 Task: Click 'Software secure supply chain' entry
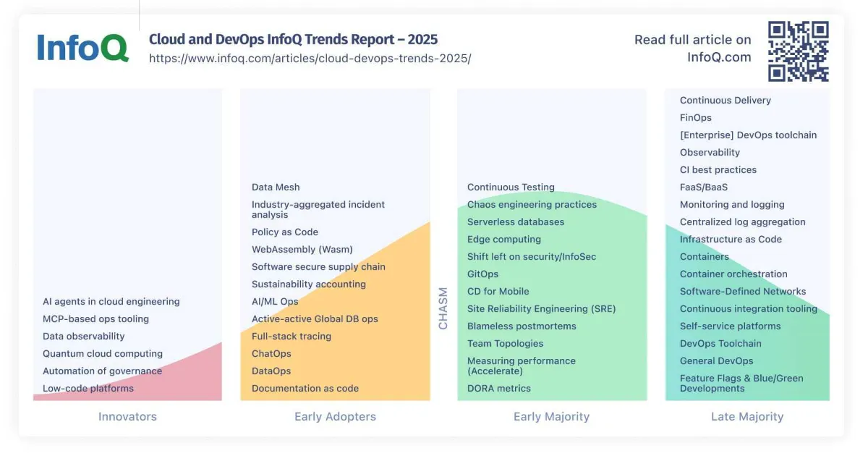pos(318,267)
